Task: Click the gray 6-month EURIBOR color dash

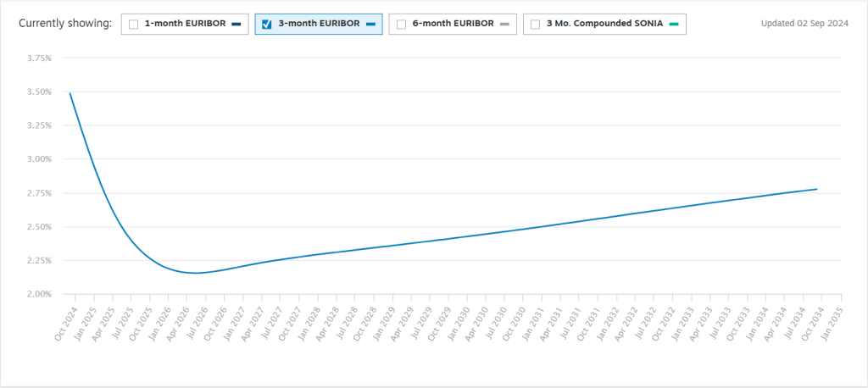Action: click(x=504, y=25)
